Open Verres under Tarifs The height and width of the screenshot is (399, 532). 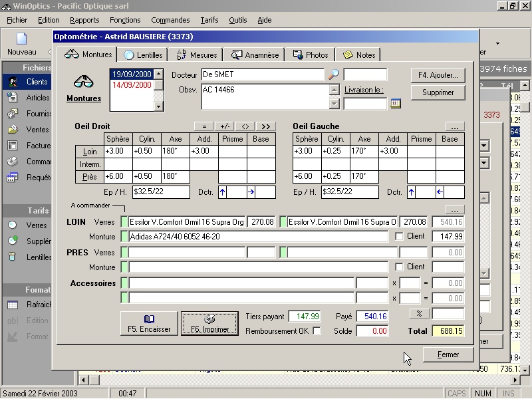(37, 225)
